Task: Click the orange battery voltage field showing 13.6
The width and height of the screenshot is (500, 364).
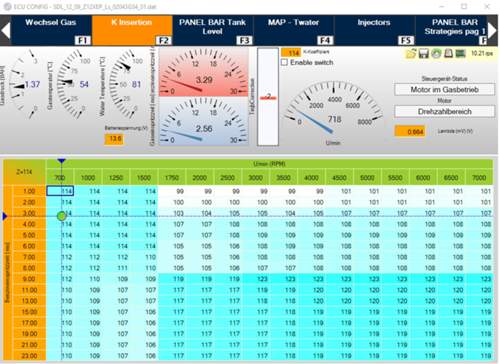Action: click(114, 139)
